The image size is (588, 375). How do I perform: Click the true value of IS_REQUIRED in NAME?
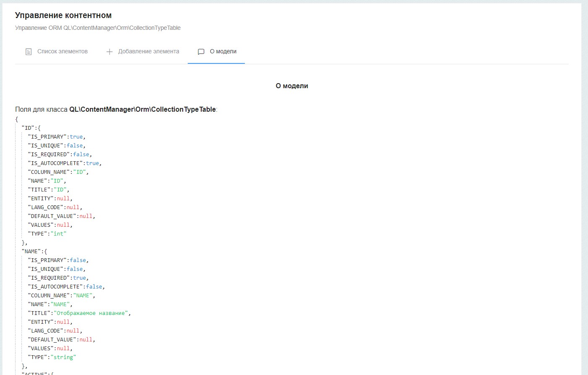(x=79, y=278)
